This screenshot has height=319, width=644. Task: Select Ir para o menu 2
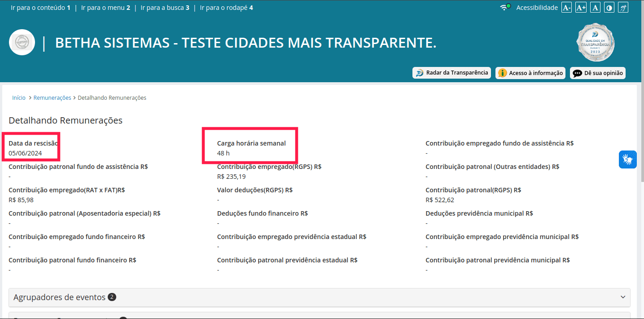tap(105, 8)
